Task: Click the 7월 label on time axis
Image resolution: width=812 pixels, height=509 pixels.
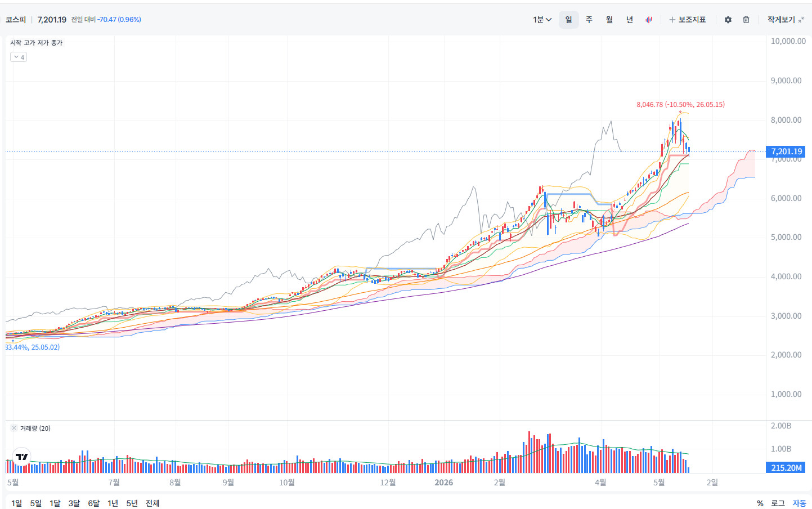Action: [114, 483]
